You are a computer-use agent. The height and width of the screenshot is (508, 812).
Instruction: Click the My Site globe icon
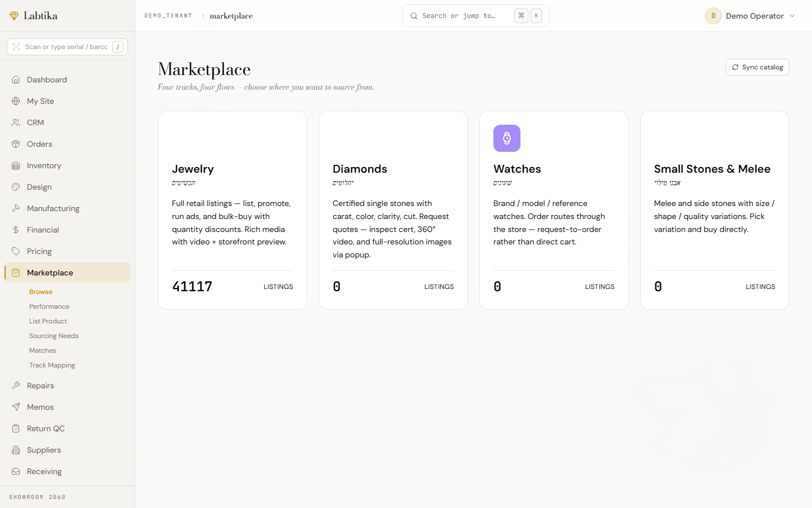click(x=16, y=101)
